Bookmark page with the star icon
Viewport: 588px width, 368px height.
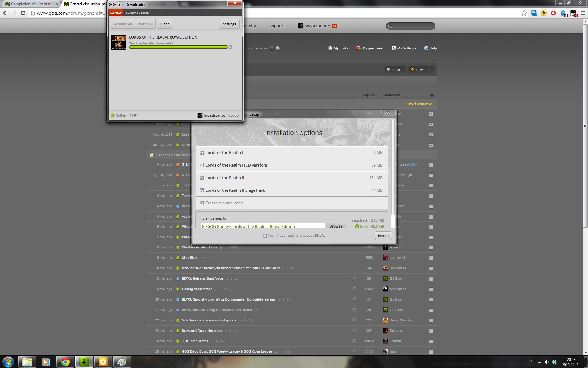tap(524, 13)
